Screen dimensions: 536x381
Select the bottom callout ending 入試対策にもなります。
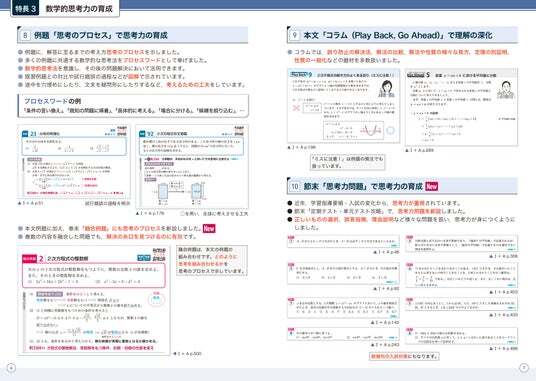click(x=404, y=356)
